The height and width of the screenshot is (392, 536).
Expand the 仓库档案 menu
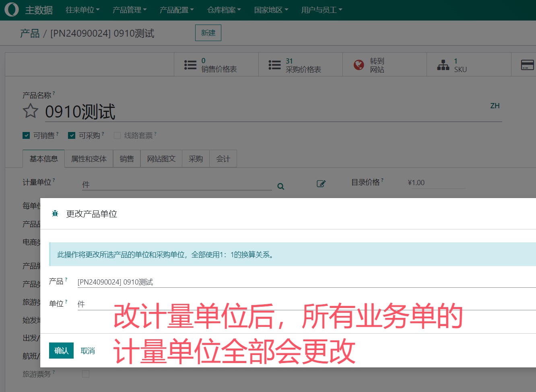click(224, 10)
